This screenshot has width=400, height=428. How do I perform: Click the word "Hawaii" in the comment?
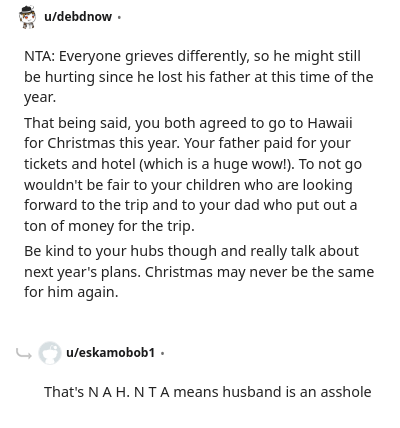point(330,123)
